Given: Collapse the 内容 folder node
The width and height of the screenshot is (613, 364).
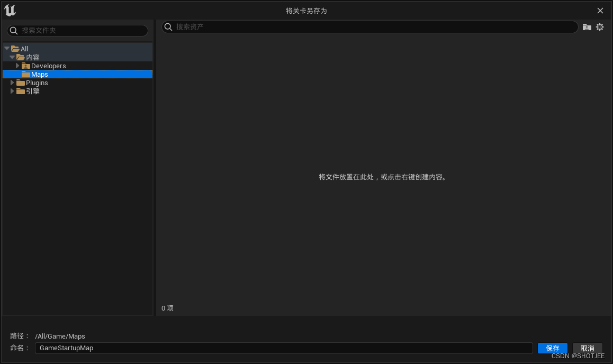Looking at the screenshot, I should [x=12, y=57].
